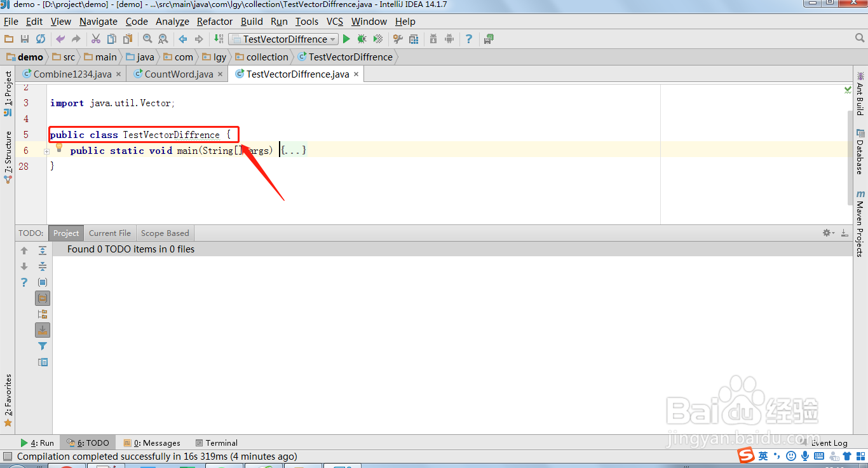Toggle Flatten Packages tree icon in TODO
The height and width of the screenshot is (468, 868).
43,314
